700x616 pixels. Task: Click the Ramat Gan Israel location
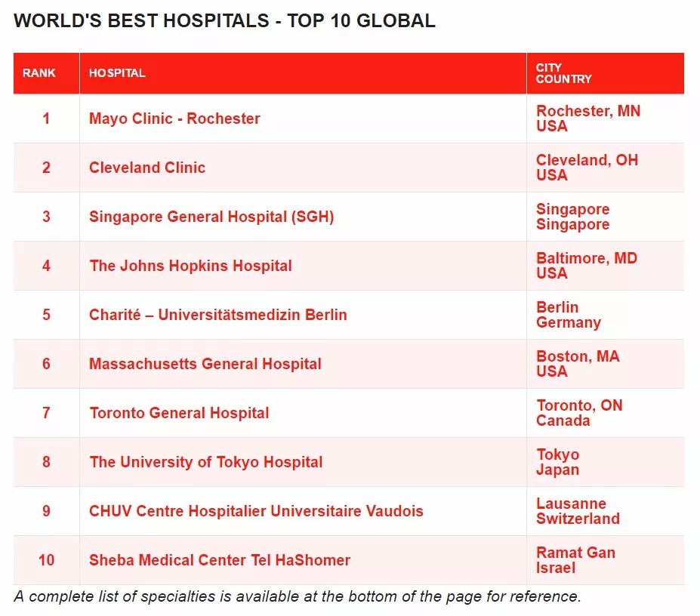(x=575, y=560)
